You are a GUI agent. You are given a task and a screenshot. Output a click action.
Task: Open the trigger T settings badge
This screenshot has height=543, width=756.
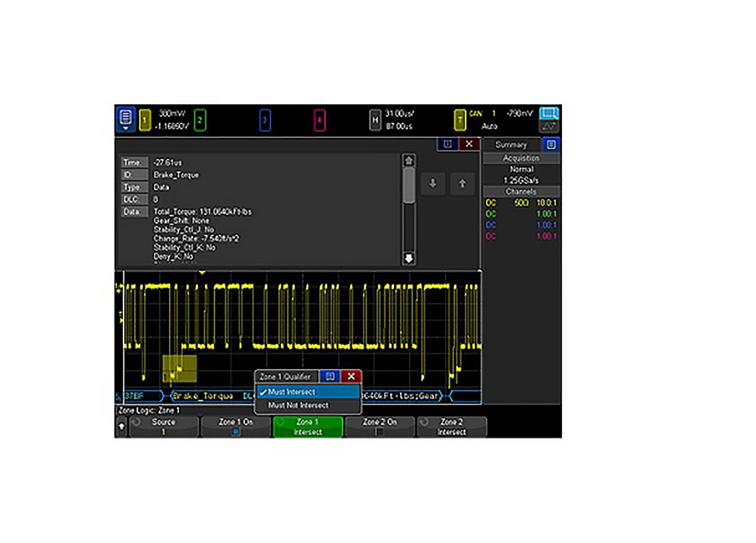(460, 120)
